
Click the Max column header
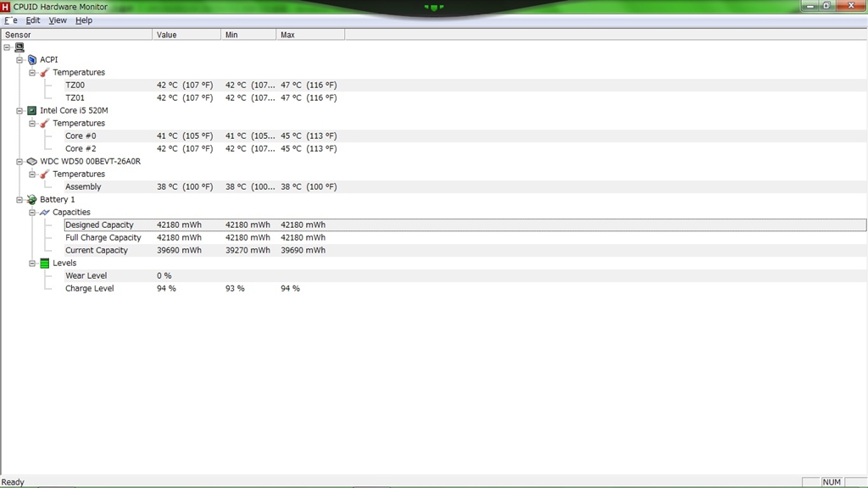tap(310, 35)
